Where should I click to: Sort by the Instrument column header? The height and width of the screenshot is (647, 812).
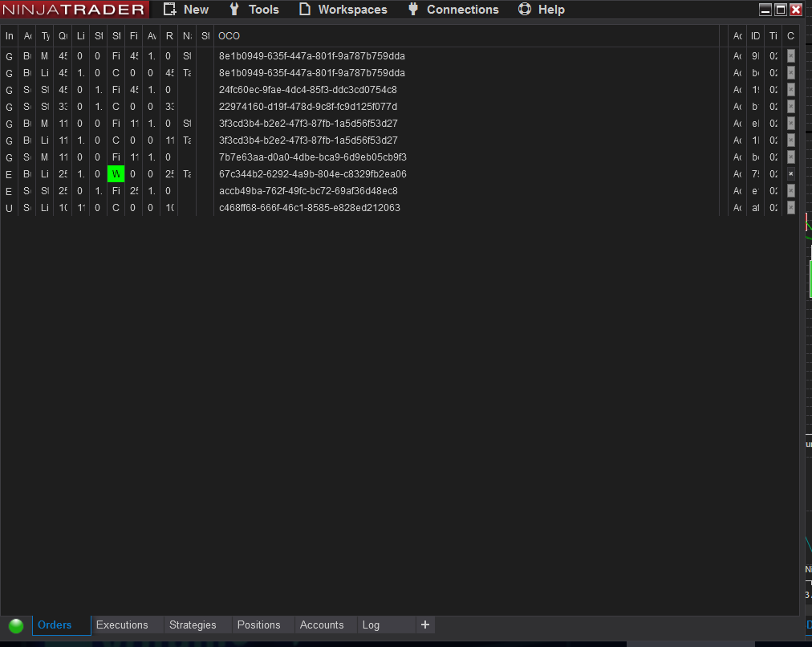click(x=10, y=36)
